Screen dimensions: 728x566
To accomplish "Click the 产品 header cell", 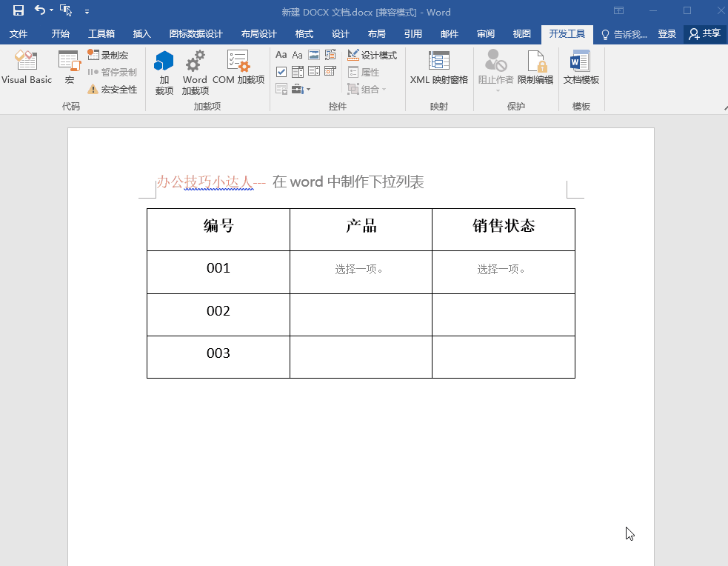I will click(361, 230).
